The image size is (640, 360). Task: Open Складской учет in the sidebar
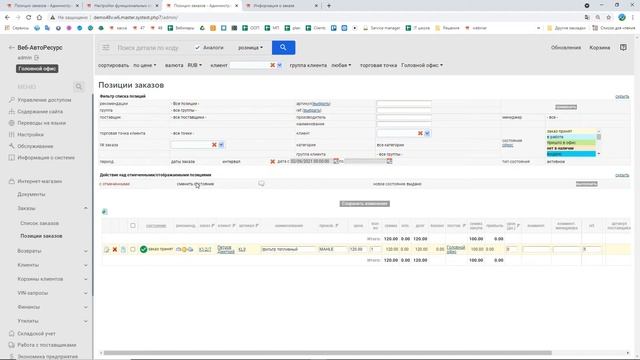coord(36,333)
